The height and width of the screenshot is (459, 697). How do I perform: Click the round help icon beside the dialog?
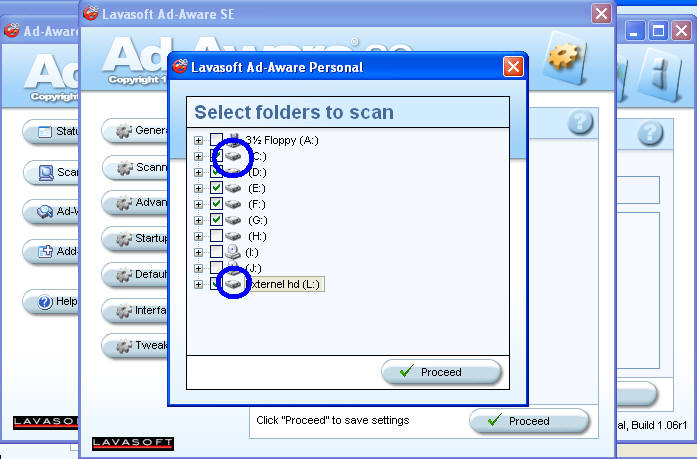tap(580, 122)
